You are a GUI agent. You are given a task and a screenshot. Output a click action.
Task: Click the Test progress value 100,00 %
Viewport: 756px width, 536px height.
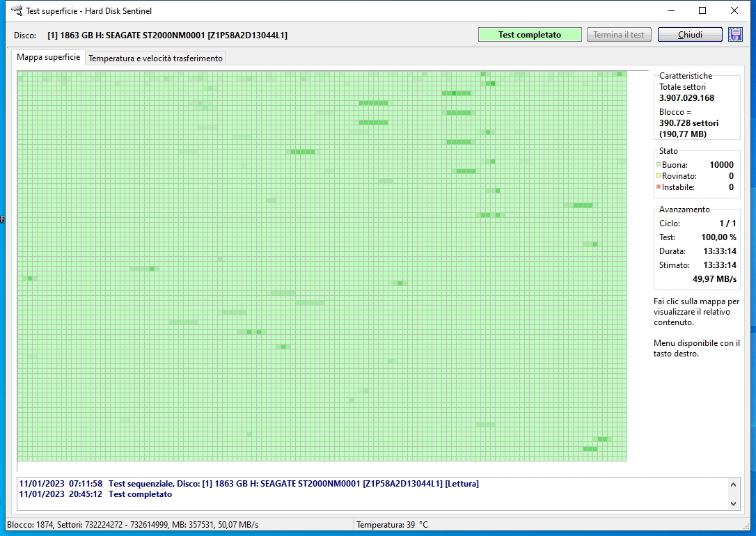pos(718,237)
